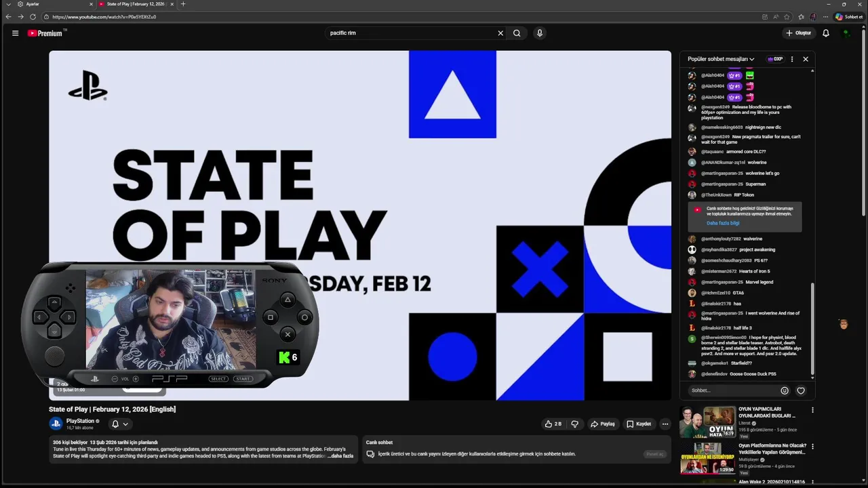Viewport: 868px width, 488px height.
Task: Follow the Daha fazla bilgi link
Action: pos(723,223)
